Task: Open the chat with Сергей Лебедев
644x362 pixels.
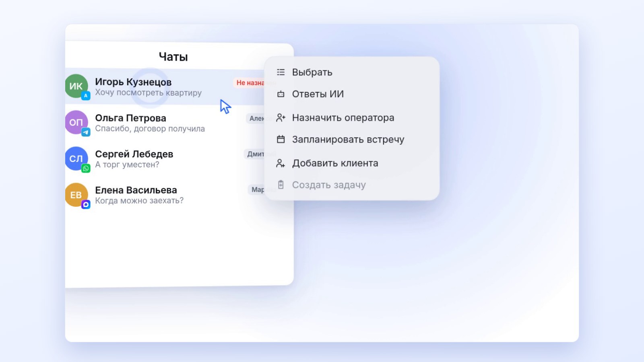Action: coord(165,159)
